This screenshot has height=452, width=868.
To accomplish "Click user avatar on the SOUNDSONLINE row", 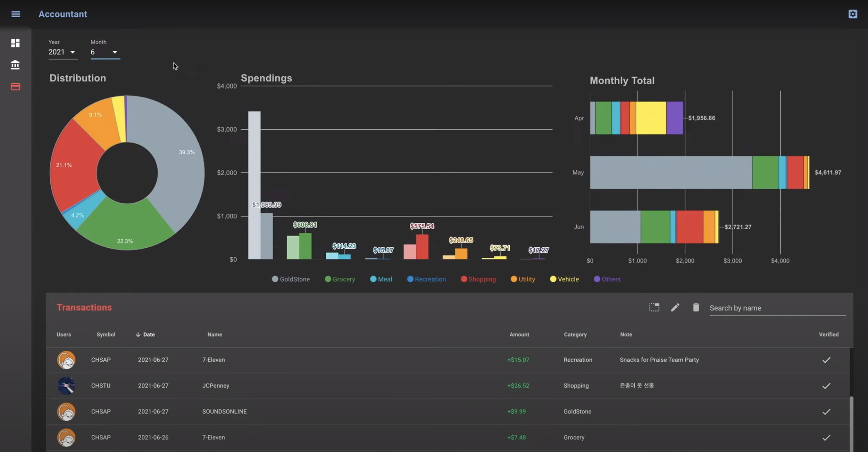I will coord(66,412).
